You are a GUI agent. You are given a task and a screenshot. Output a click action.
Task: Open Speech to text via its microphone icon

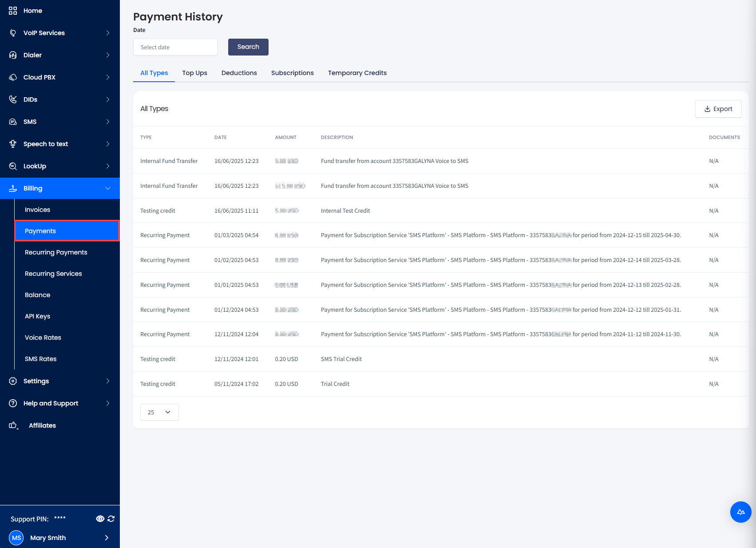[13, 143]
